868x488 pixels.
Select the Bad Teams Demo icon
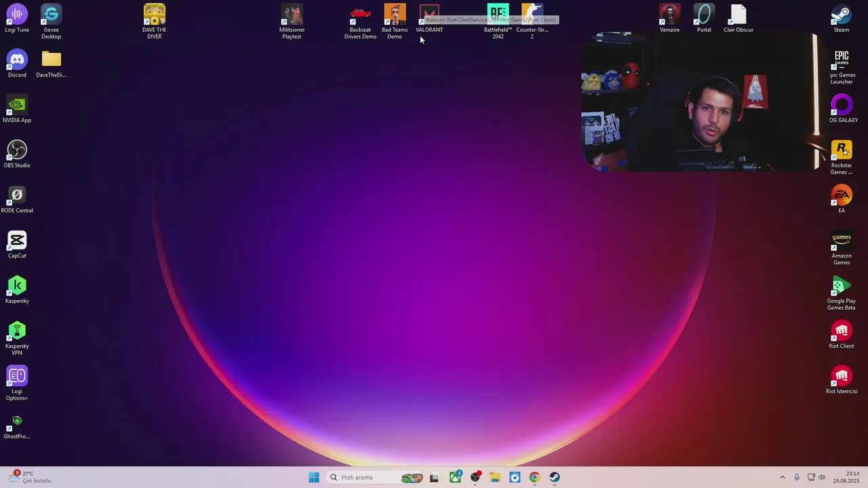(x=395, y=22)
